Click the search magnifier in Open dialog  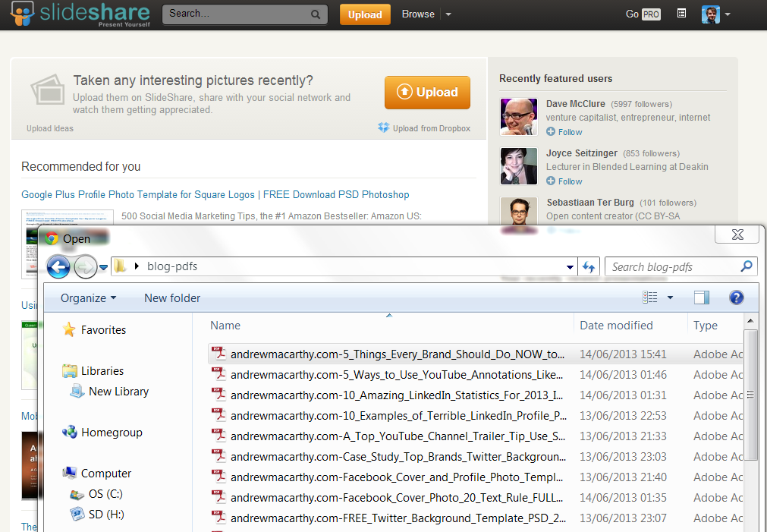point(747,266)
